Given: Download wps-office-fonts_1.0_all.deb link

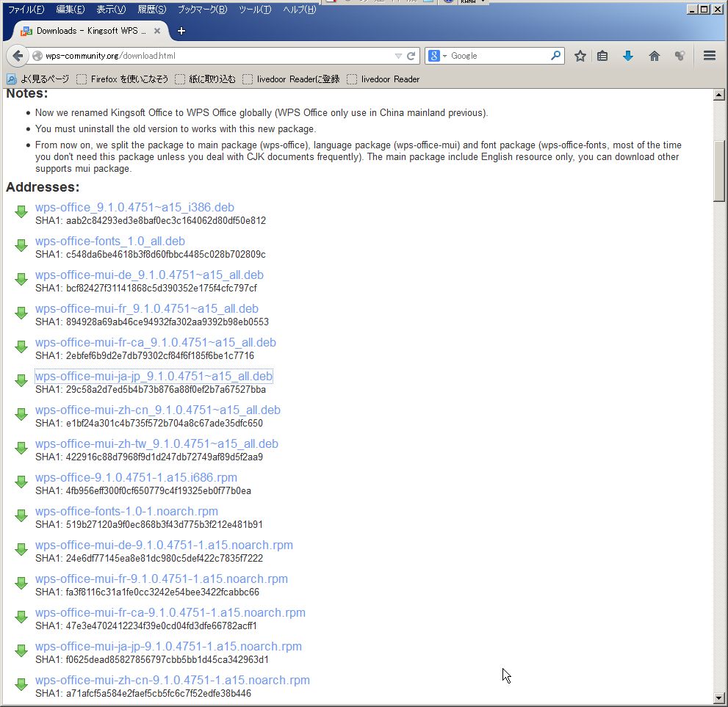Looking at the screenshot, I should 110,241.
